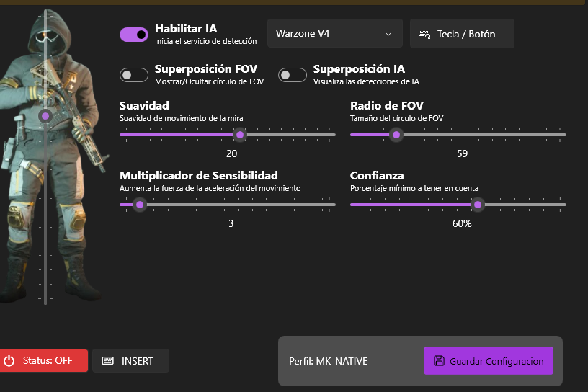Disable the Habilitar IA switch
Screen dimensions: 588x392
(x=134, y=34)
